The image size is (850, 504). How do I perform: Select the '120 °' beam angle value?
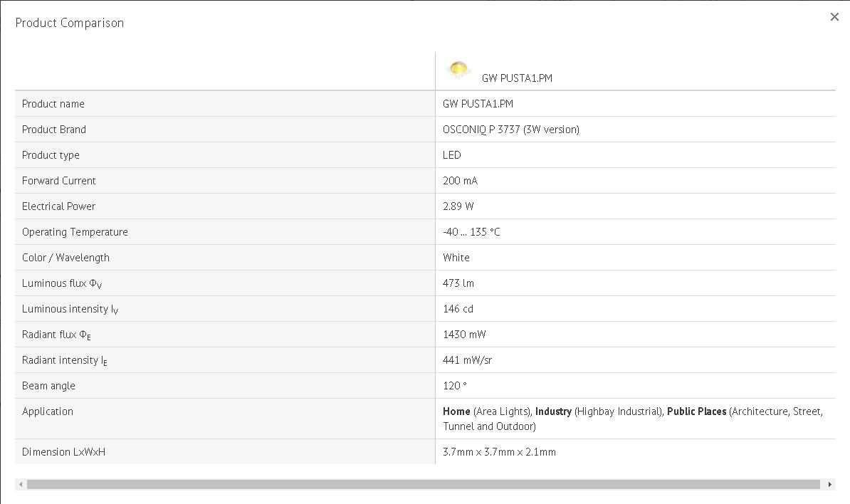(x=454, y=386)
